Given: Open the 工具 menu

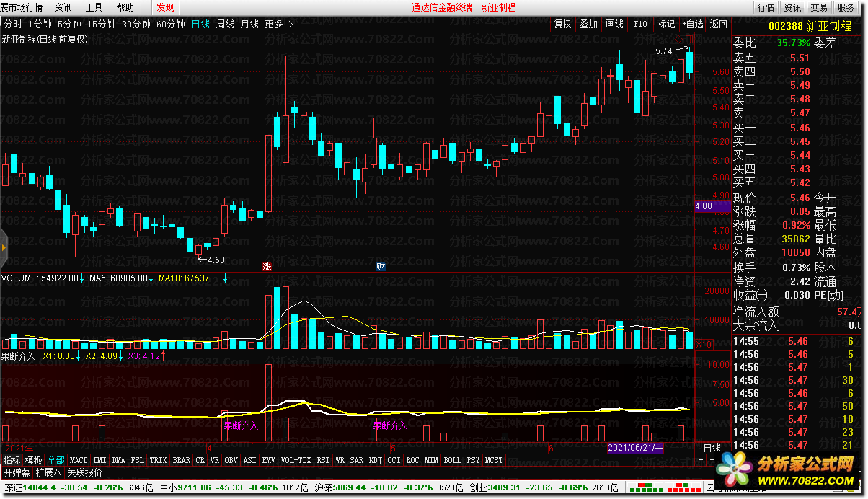Looking at the screenshot, I should (94, 7).
